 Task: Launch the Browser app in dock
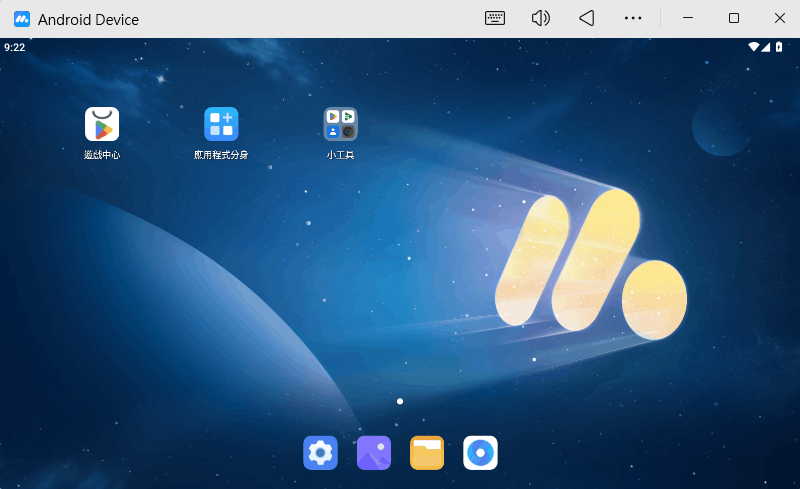[x=481, y=453]
